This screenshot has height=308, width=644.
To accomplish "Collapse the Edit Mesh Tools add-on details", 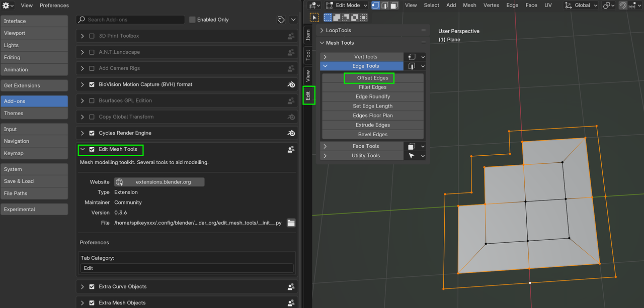I will click(83, 149).
